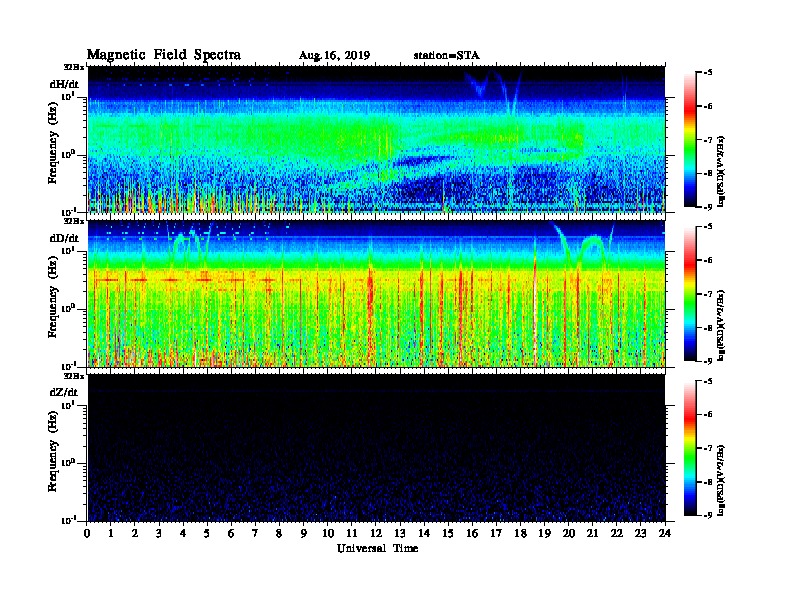This screenshot has width=792, height=612.
Task: Click the dZ/dt spectrogram plot
Action: [x=376, y=448]
